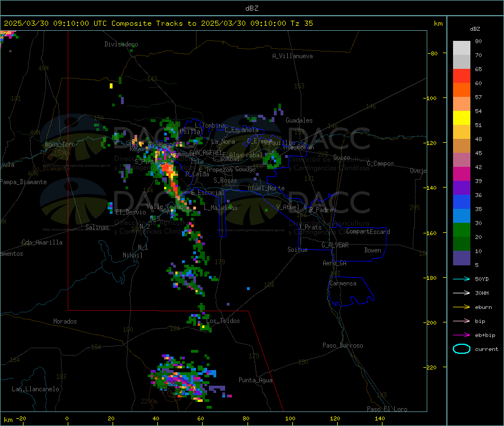Screen dimensions: 504x426
Task: Click the La_Nora map label
Action: click(x=223, y=142)
